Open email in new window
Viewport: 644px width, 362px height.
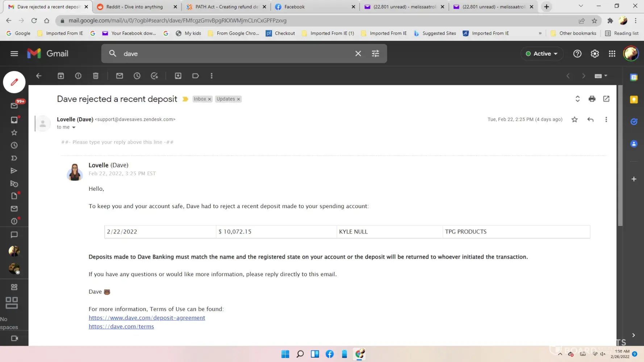click(606, 99)
